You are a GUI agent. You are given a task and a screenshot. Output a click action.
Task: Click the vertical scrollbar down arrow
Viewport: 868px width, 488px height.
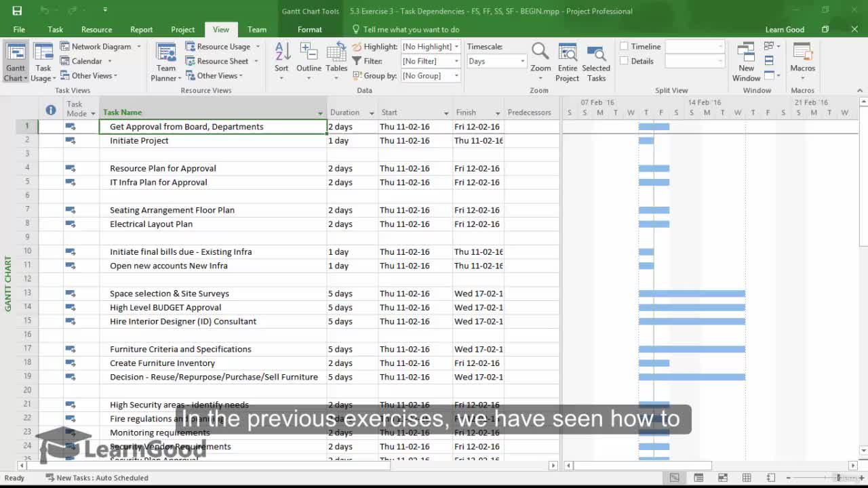(x=863, y=450)
